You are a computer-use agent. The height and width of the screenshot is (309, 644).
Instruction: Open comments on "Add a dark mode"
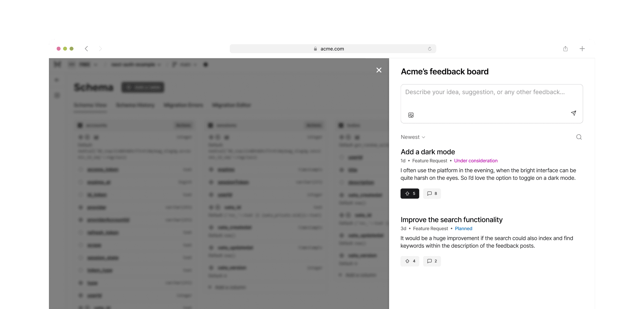[x=432, y=194]
